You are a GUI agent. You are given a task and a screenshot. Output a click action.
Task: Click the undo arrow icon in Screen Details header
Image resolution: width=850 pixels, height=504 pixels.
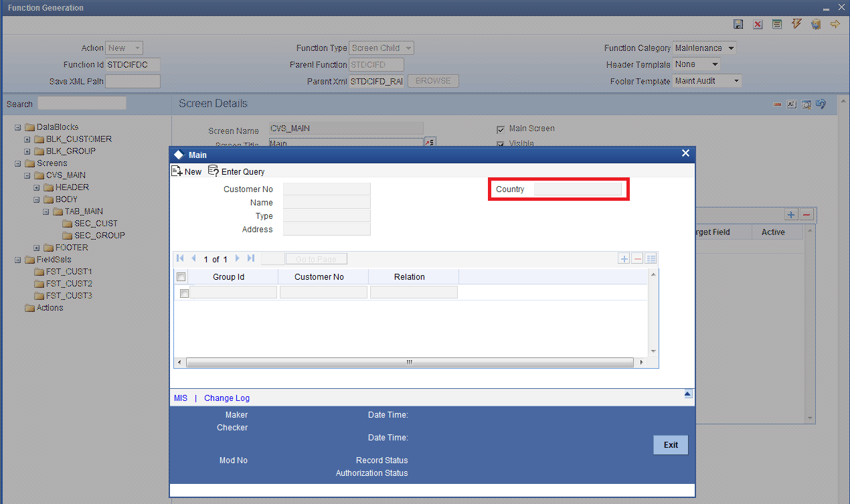pyautogui.click(x=821, y=104)
